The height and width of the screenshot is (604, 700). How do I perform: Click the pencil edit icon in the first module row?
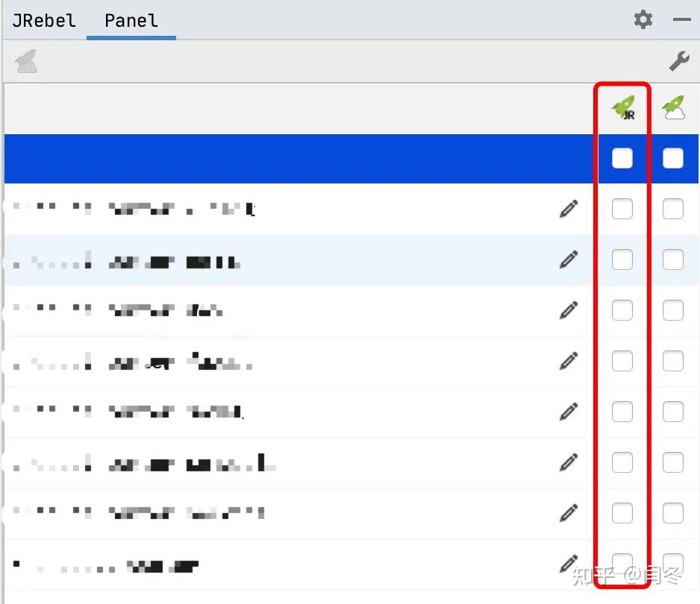coord(569,209)
